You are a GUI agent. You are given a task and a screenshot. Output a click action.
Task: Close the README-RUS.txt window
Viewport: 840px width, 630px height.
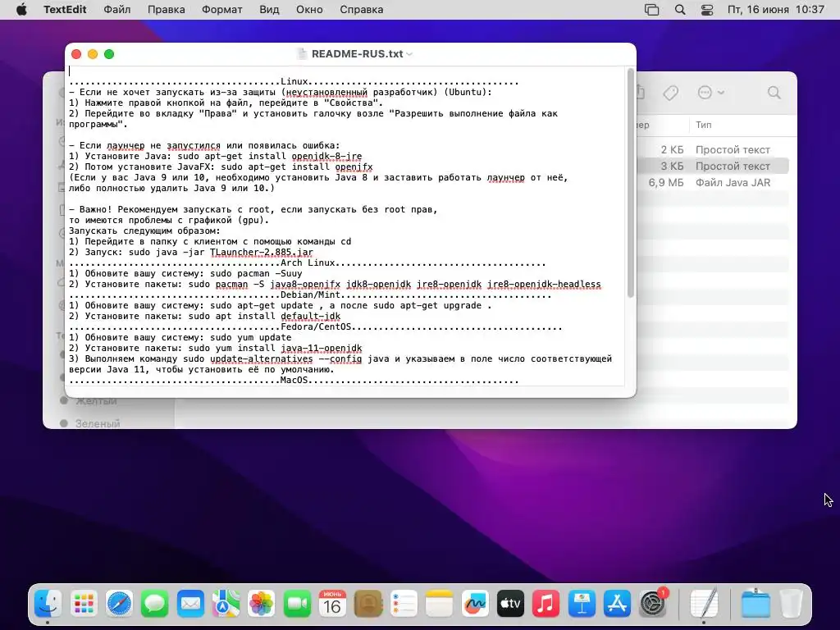pyautogui.click(x=76, y=54)
